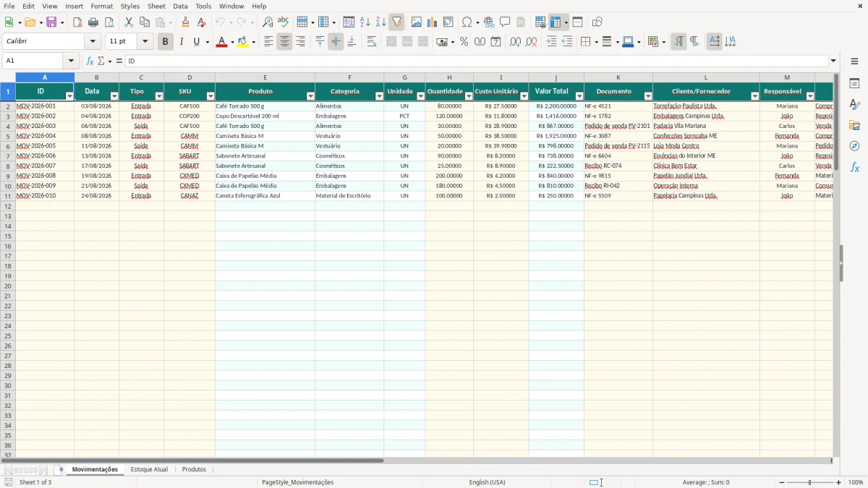This screenshot has height=488, width=868.
Task: Toggle Wrap Text
Action: (372, 42)
